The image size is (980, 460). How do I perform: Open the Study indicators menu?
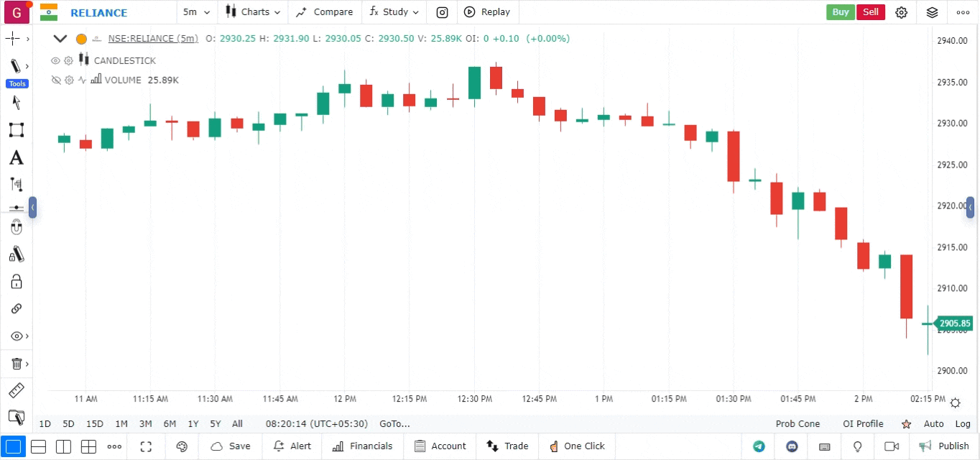[x=389, y=12]
